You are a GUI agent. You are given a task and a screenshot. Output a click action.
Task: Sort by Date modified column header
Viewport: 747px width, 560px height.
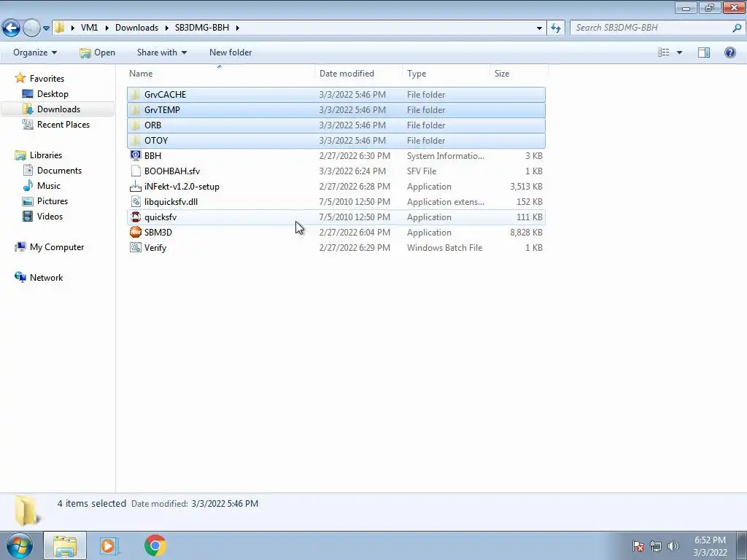click(x=358, y=74)
